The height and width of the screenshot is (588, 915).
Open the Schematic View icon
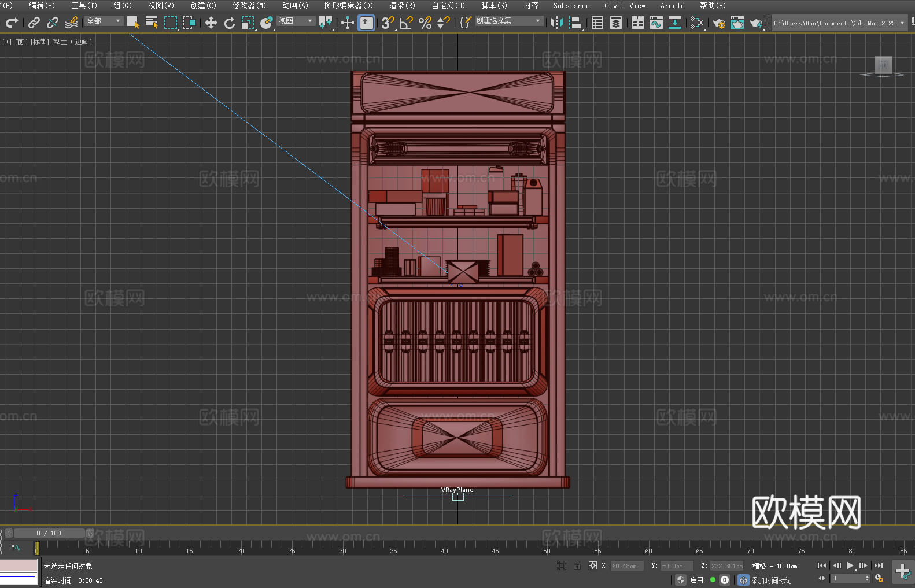click(675, 23)
